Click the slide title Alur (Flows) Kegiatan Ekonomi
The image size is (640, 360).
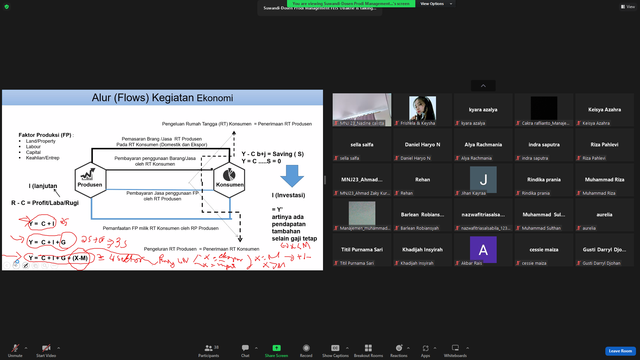(162, 98)
